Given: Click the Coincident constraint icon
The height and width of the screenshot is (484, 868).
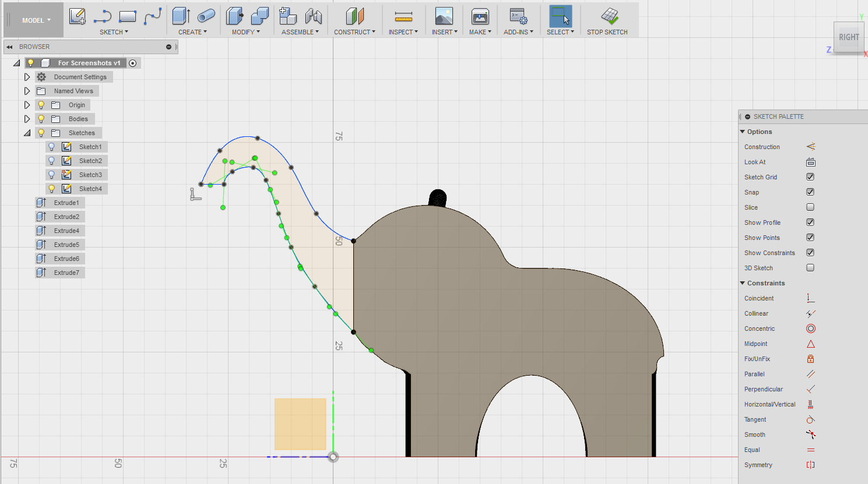Looking at the screenshot, I should click(810, 298).
